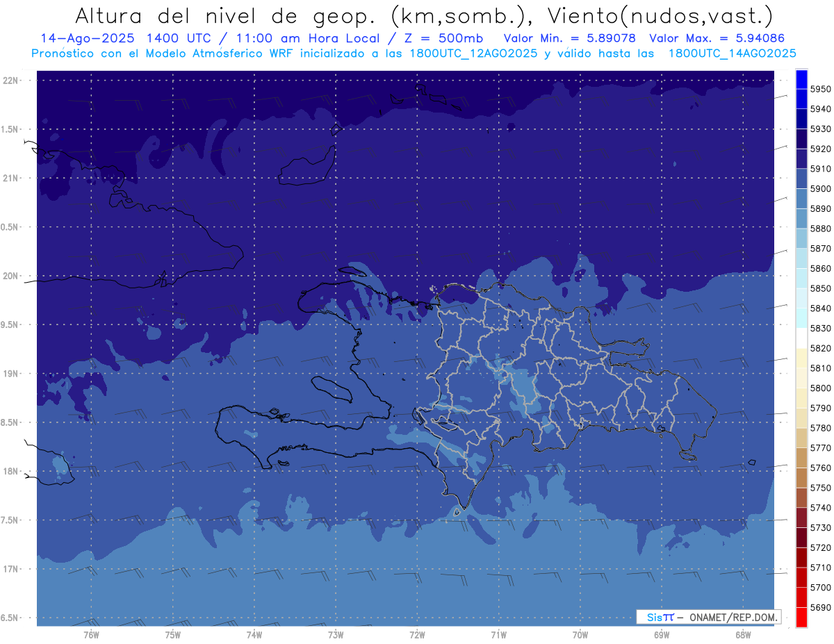This screenshot has width=834, height=644.
Task: Click the '6.5N' latitude label
Action: pos(10,618)
